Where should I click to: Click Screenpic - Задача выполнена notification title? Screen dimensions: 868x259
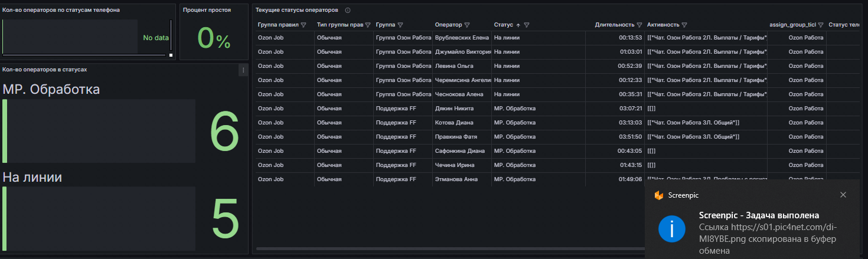click(x=759, y=215)
